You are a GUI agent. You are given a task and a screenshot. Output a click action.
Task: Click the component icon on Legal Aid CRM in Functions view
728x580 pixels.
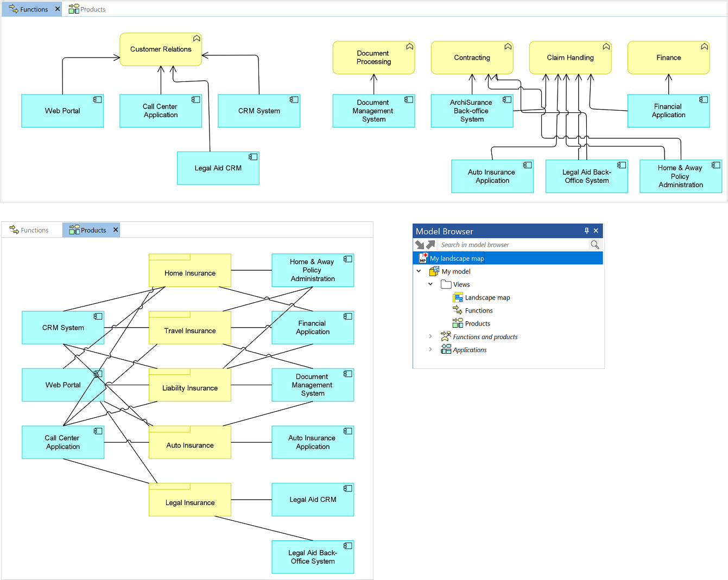253,157
